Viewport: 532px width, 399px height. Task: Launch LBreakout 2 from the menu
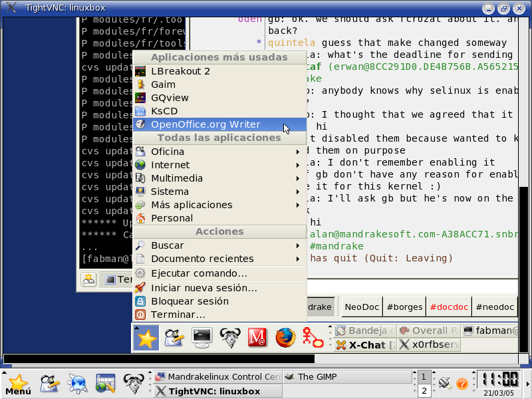pyautogui.click(x=219, y=71)
